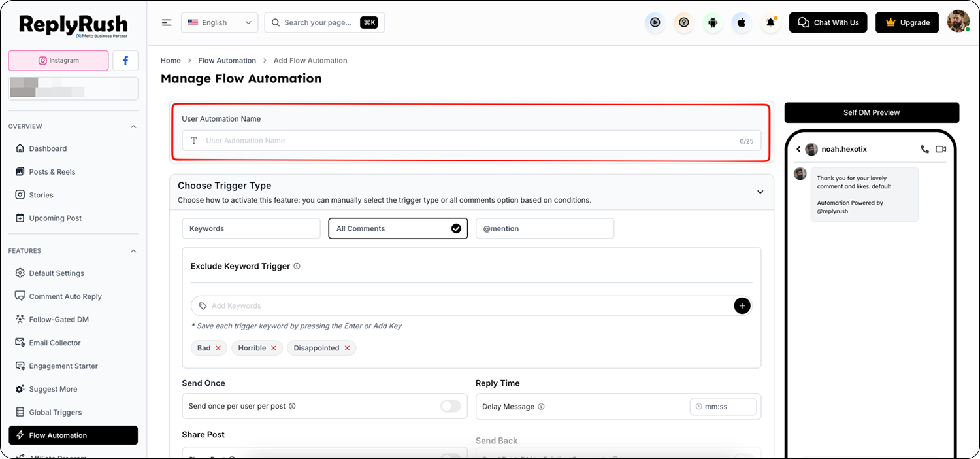Viewport: 980px width, 459px height.
Task: Remove the Disappointed keyword tag
Action: (x=347, y=348)
